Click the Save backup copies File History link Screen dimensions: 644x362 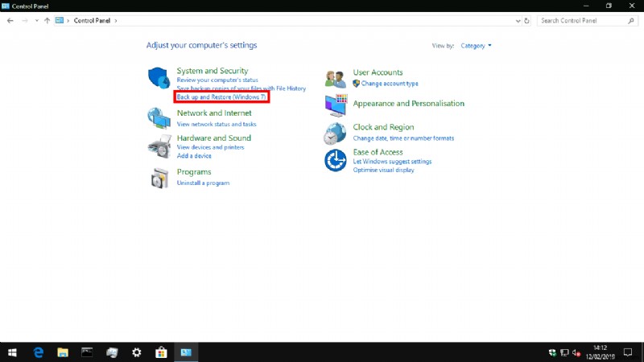point(241,88)
